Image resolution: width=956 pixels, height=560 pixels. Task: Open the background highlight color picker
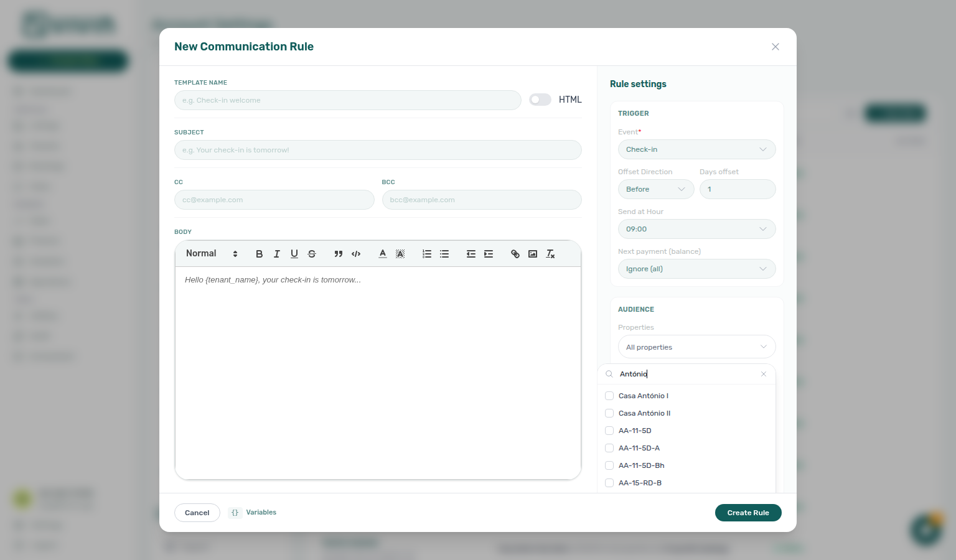(400, 254)
